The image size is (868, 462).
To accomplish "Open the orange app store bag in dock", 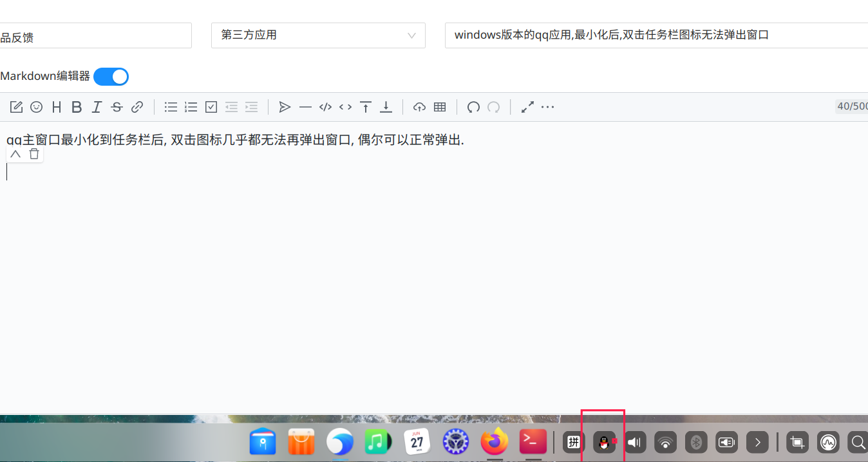I will coord(301,441).
